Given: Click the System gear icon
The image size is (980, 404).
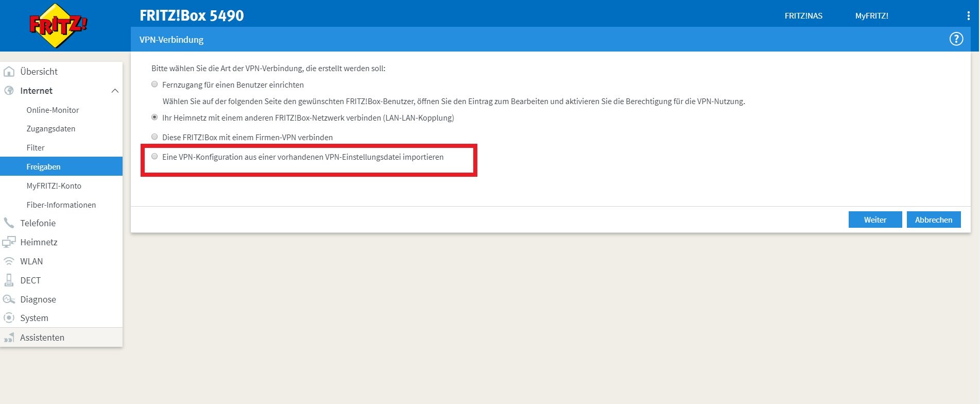Looking at the screenshot, I should click(x=9, y=318).
